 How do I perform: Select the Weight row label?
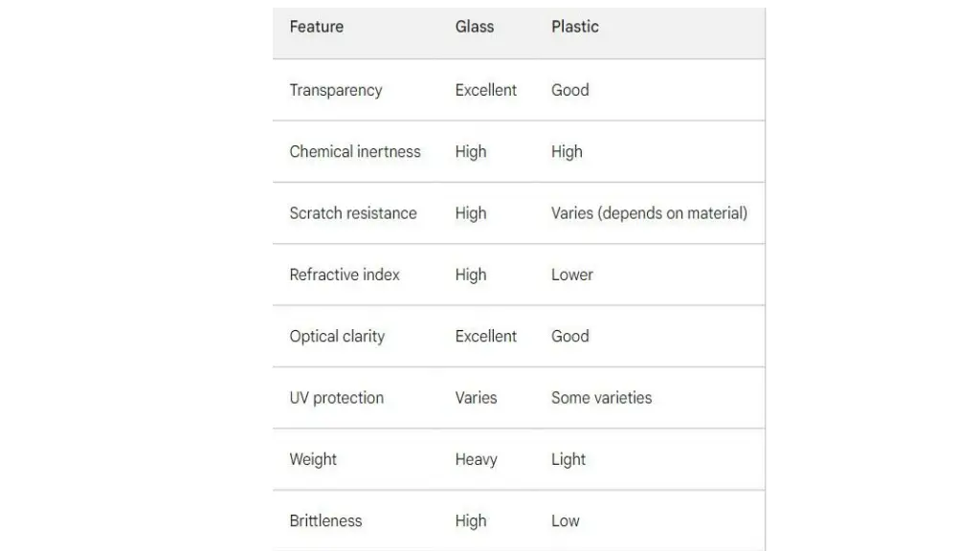pos(313,460)
